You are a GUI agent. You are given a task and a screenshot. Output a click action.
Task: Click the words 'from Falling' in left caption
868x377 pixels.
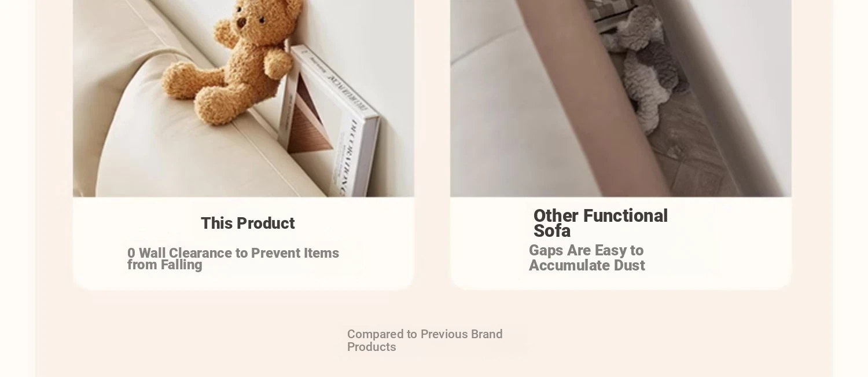tap(165, 265)
